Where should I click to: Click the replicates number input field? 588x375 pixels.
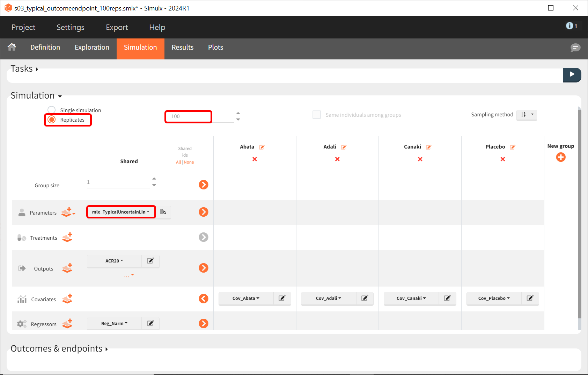[x=189, y=116]
